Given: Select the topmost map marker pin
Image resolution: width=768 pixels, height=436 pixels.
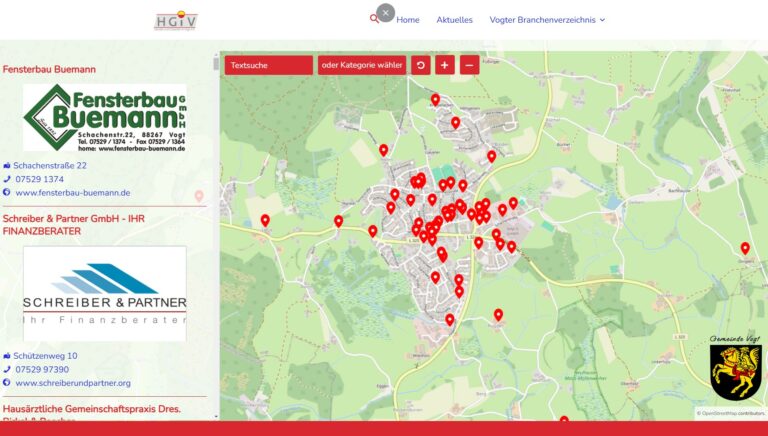Looking at the screenshot, I should [435, 99].
